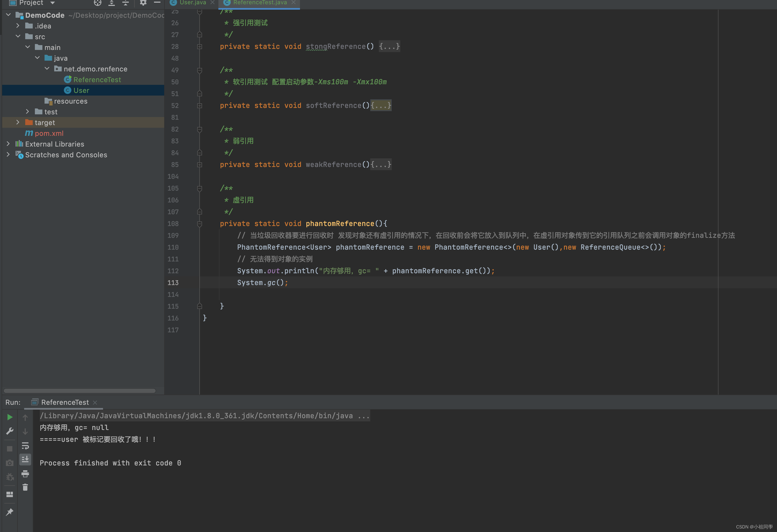Screen dimensions: 777x532
Task: Open the Project view dropdown arrow
Action: coord(53,3)
